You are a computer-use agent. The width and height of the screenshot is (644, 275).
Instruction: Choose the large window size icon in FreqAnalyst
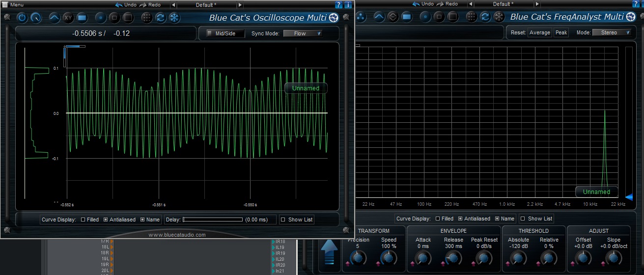click(452, 17)
